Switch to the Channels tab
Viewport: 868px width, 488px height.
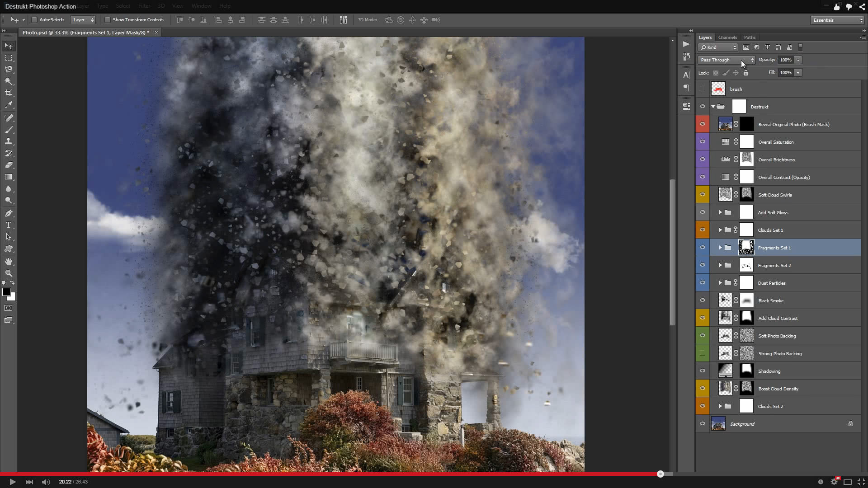click(x=727, y=38)
